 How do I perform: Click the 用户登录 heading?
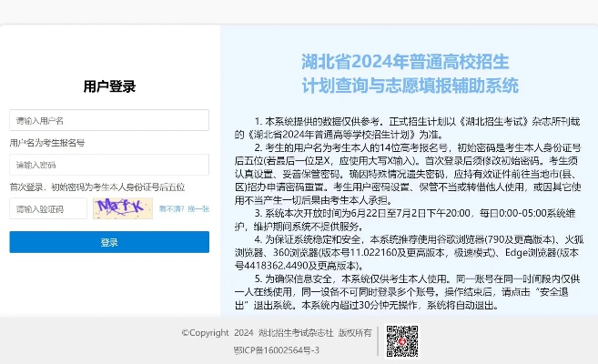[109, 86]
